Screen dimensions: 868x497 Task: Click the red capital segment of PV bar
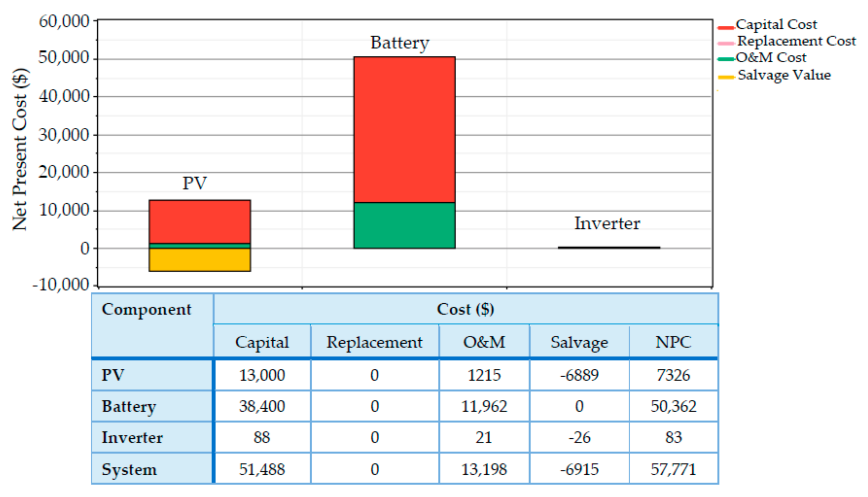[x=199, y=222]
